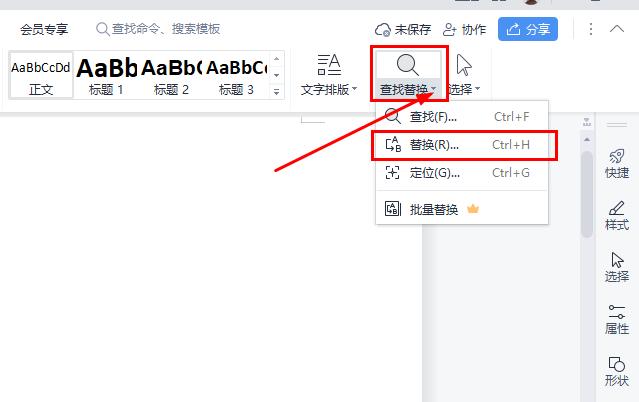Show previous row of style gallery
This screenshot has width=639, height=402.
276,59
